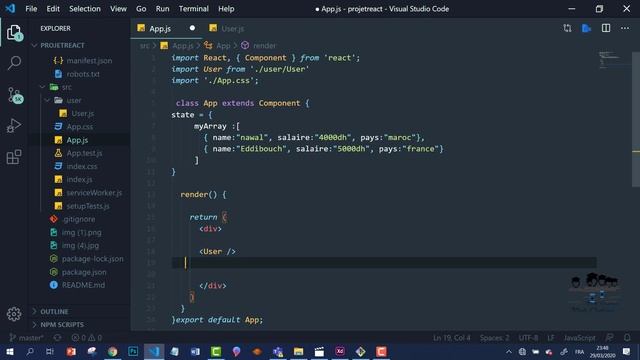Click the master branch indicator in status bar
640x360 pixels.
coord(26,338)
